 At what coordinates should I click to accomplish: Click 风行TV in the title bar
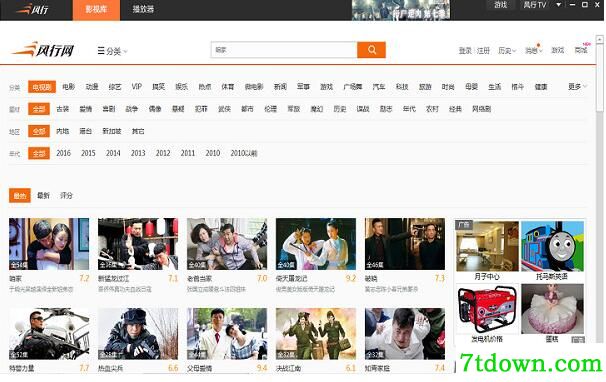(x=535, y=5)
